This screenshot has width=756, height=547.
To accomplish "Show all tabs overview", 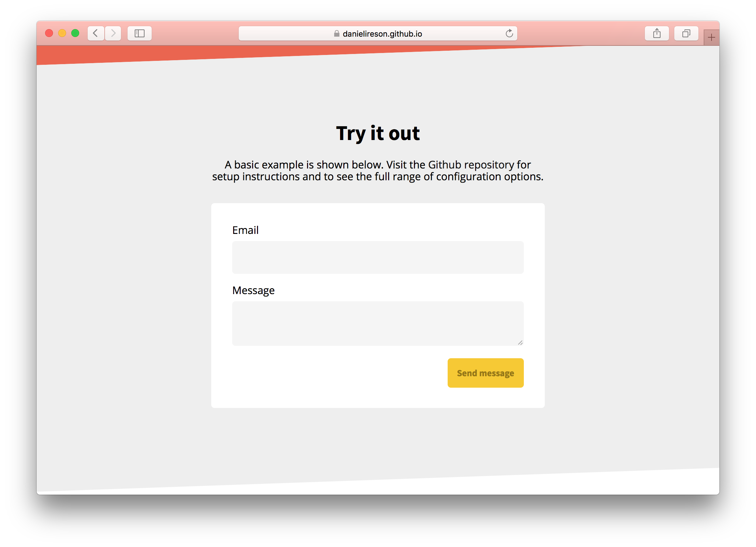I will [686, 33].
